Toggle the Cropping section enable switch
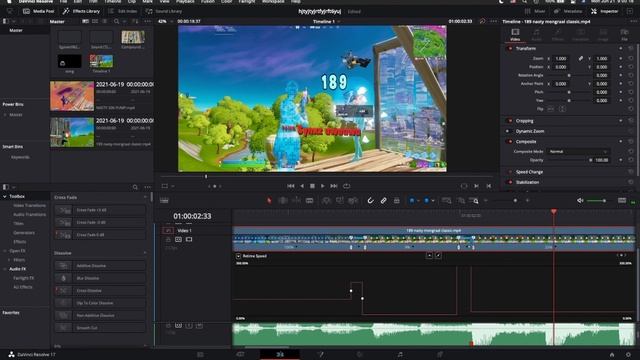Screen dimensions: 640x360 [x=510, y=121]
